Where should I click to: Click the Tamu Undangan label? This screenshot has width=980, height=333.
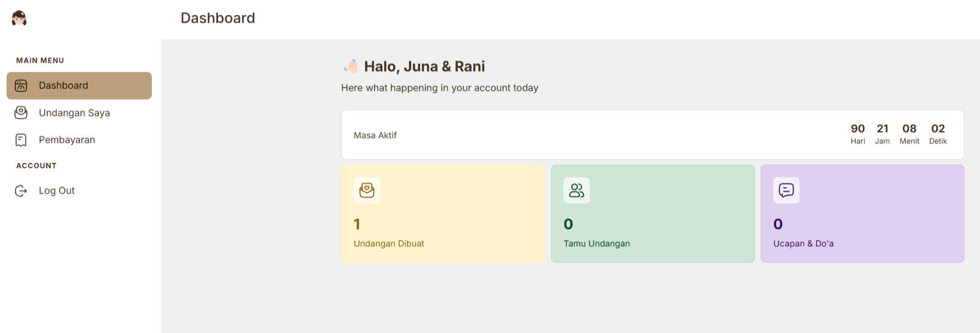(x=596, y=243)
